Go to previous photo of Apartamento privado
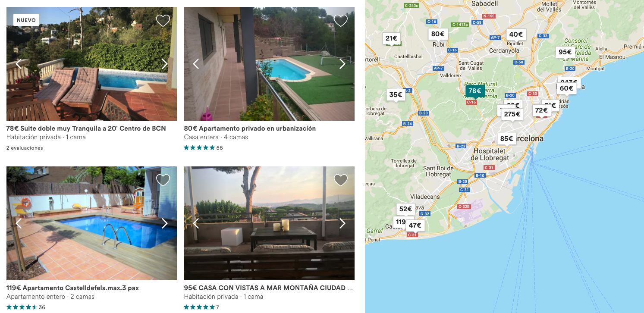 196,64
